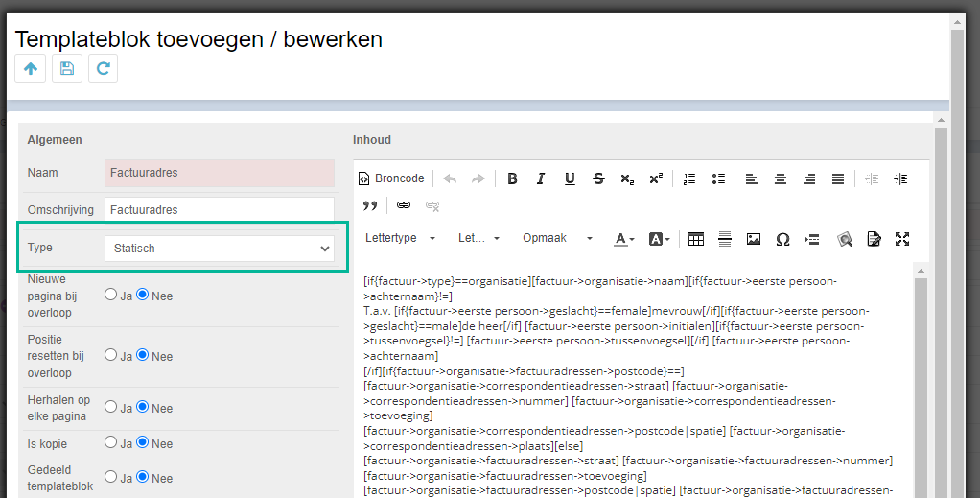Select Nee for Herhalen op elke pagina

[x=143, y=407]
